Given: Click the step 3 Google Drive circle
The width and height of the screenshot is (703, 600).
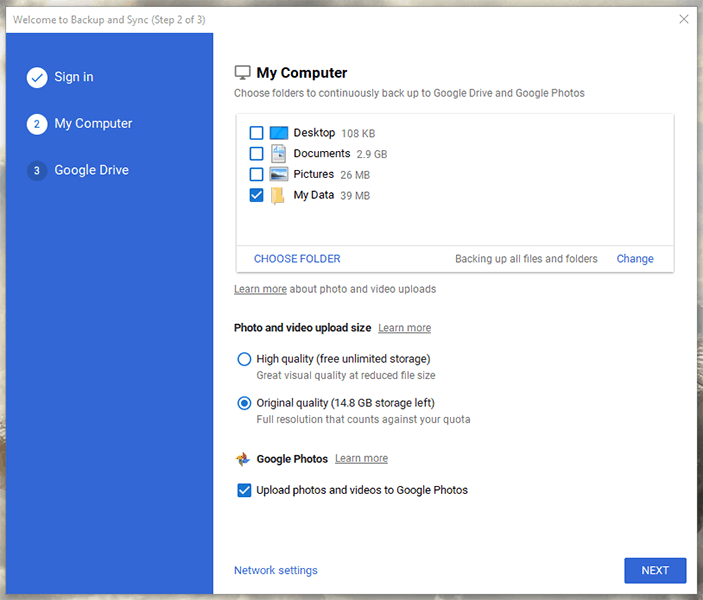Looking at the screenshot, I should [x=37, y=170].
